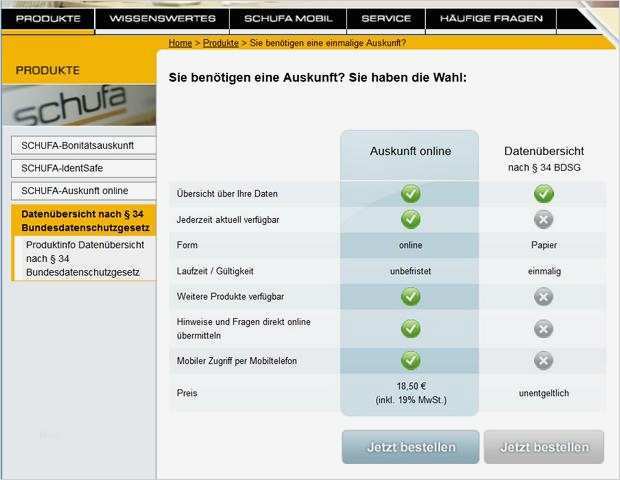Follow the Home breadcrumb link
This screenshot has height=480, width=620.
click(x=180, y=43)
